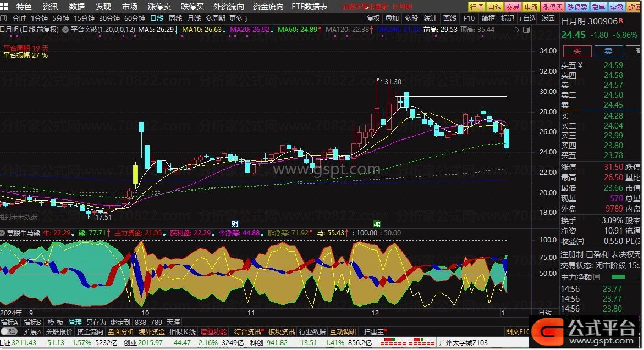Image resolution: width=644 pixels, height=350 pixels.
Task: Click the 减 marker on timeline
Action: point(377,224)
